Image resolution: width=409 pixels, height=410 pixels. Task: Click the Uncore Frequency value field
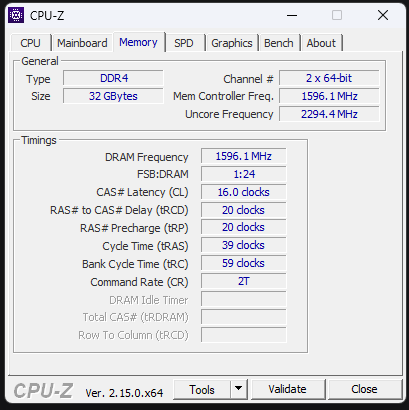tap(329, 114)
